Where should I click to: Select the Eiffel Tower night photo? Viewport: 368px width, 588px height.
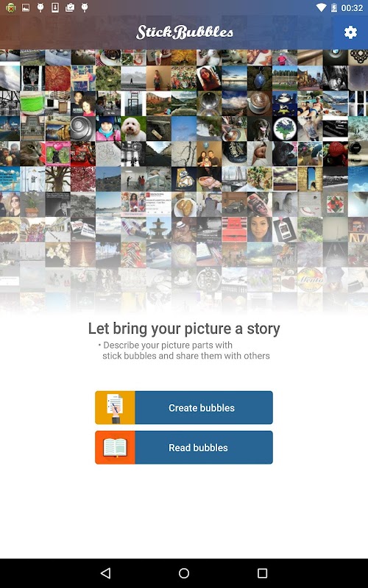83,254
